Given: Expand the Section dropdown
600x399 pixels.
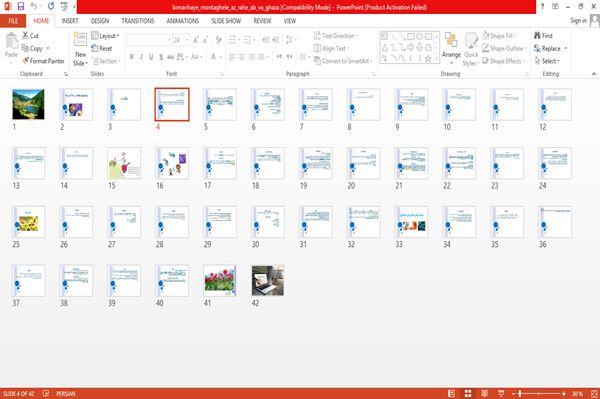Looking at the screenshot, I should [106, 61].
